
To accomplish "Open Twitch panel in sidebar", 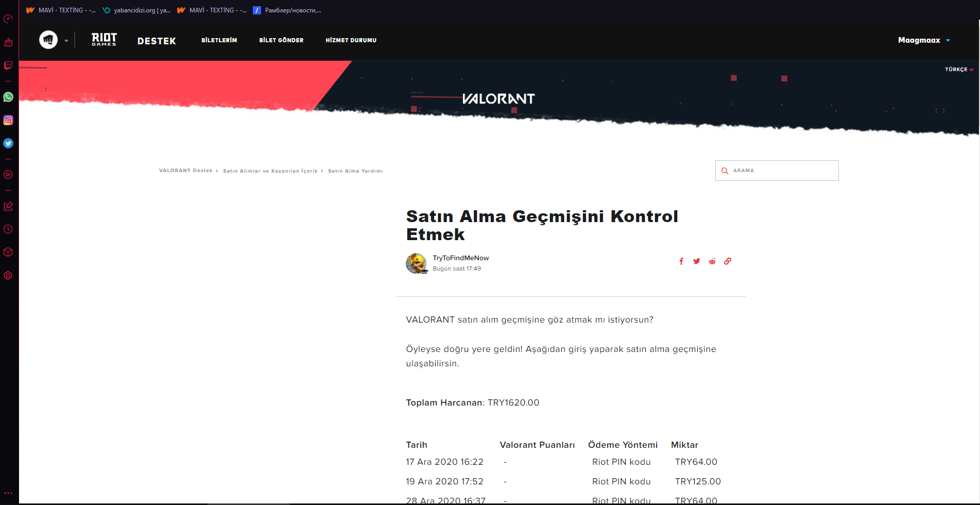I will [x=8, y=65].
